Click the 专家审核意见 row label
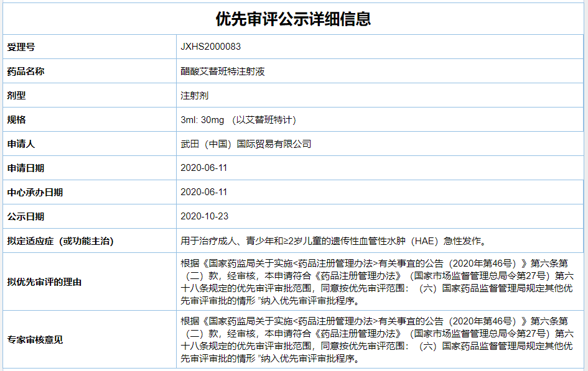588x371 pixels. point(35,340)
